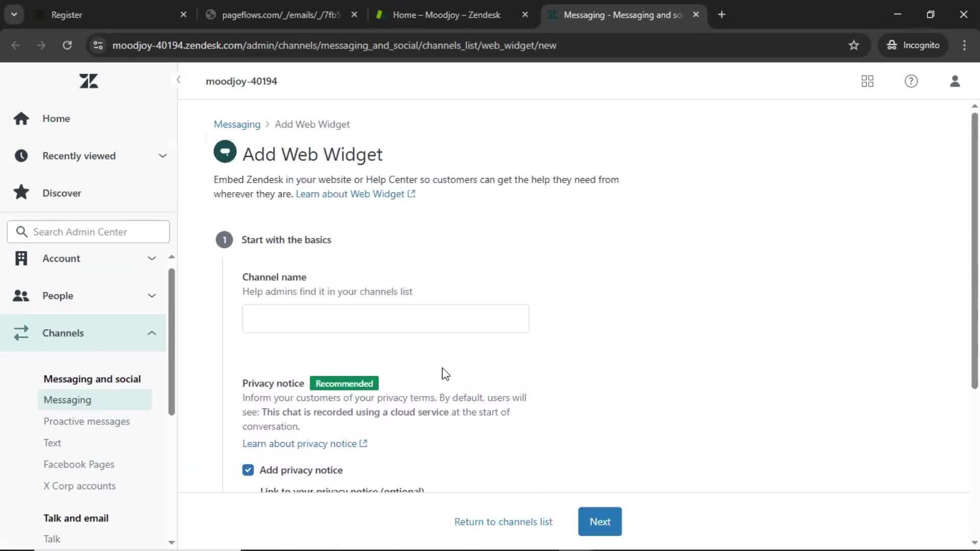The height and width of the screenshot is (551, 980).
Task: Open the tab search dropdown arrow
Action: click(x=14, y=15)
